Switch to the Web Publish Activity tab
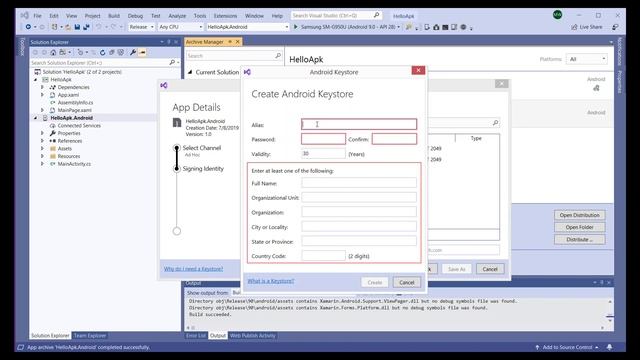The height and width of the screenshot is (360, 640). click(253, 336)
